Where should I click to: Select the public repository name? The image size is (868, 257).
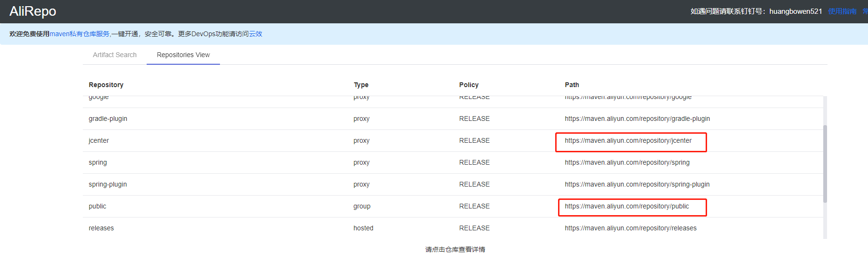[97, 206]
